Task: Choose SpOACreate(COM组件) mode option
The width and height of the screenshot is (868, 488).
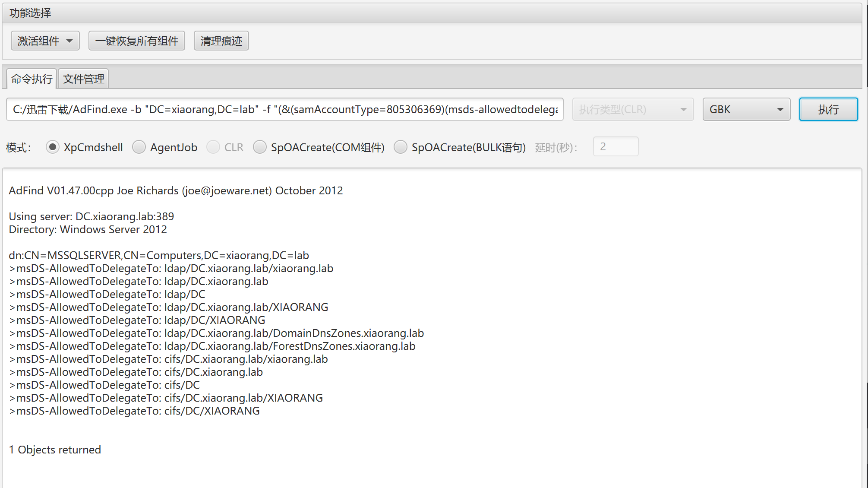Action: tap(260, 147)
